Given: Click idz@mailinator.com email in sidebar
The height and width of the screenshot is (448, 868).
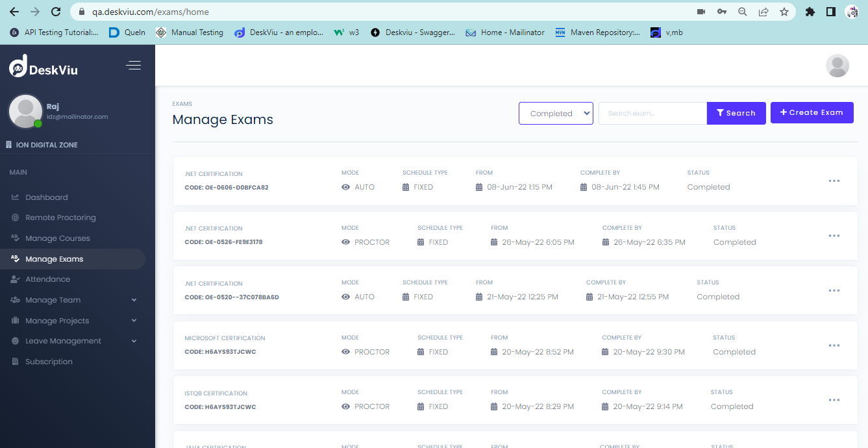Looking at the screenshot, I should [x=77, y=117].
